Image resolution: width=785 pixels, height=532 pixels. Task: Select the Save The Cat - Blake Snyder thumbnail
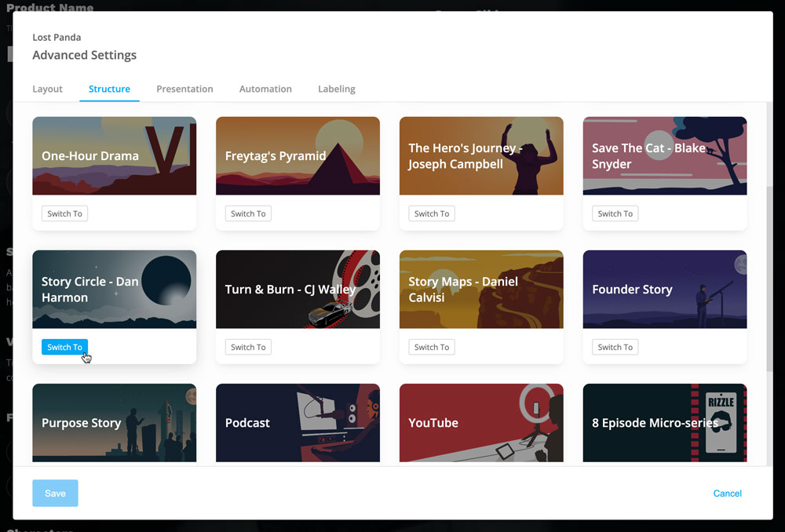pos(665,155)
